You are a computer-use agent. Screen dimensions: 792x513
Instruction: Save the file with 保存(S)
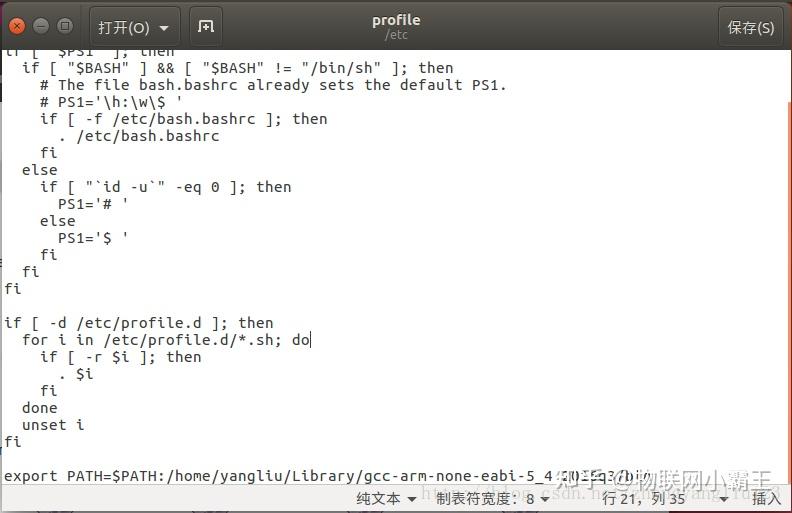click(751, 27)
